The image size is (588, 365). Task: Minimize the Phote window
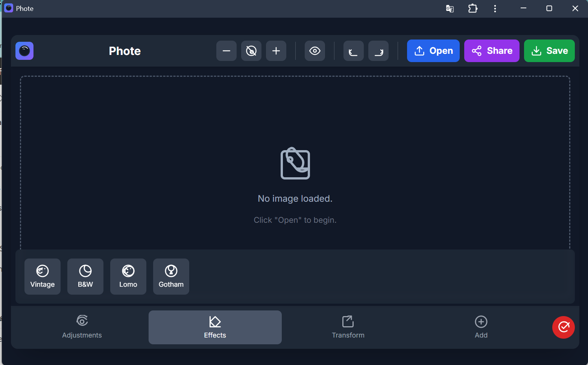[523, 8]
